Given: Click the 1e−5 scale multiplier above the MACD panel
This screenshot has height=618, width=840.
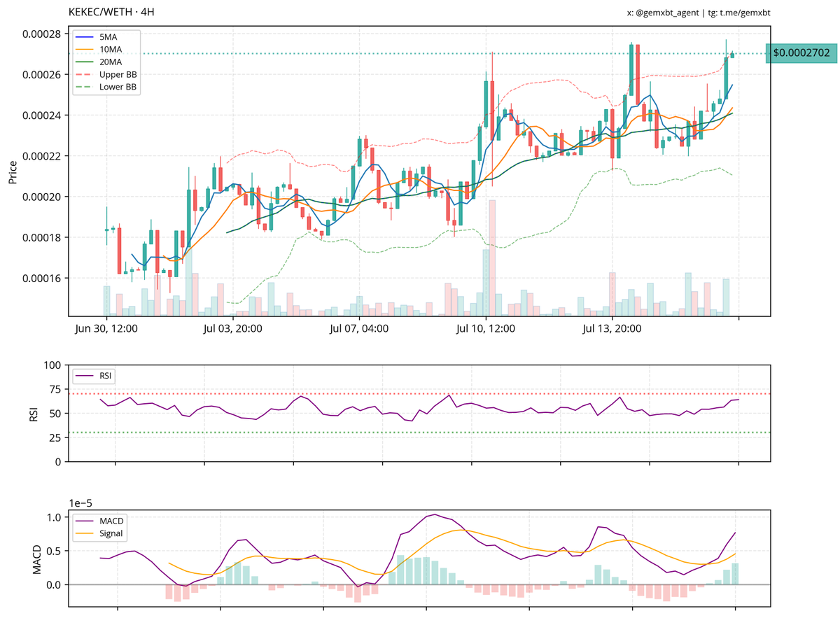Looking at the screenshot, I should (81, 503).
